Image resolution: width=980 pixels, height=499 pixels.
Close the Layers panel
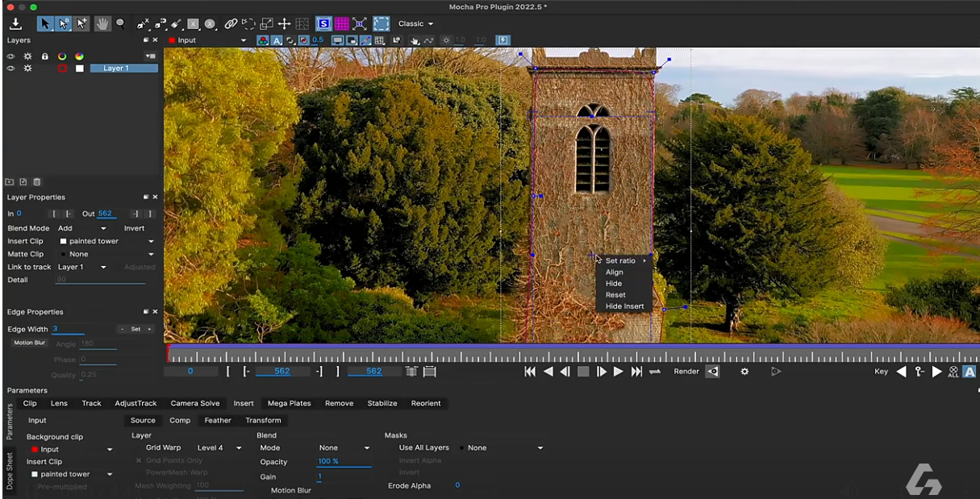tap(156, 40)
